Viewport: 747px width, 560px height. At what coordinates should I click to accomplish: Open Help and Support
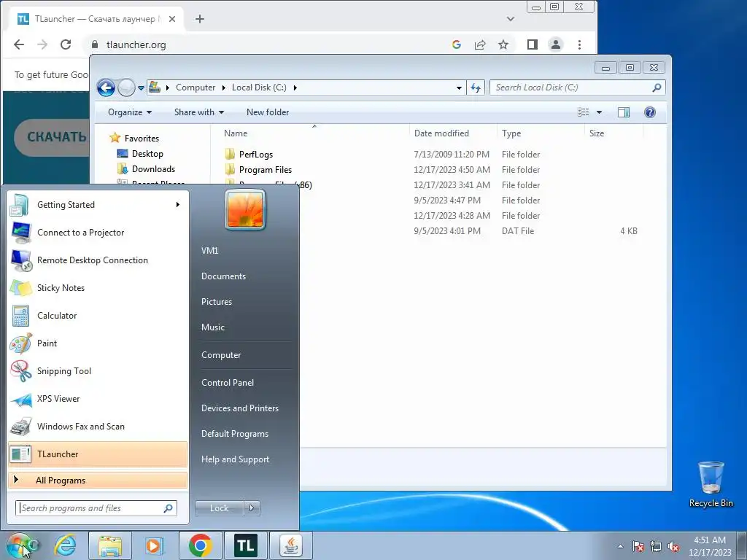(235, 459)
